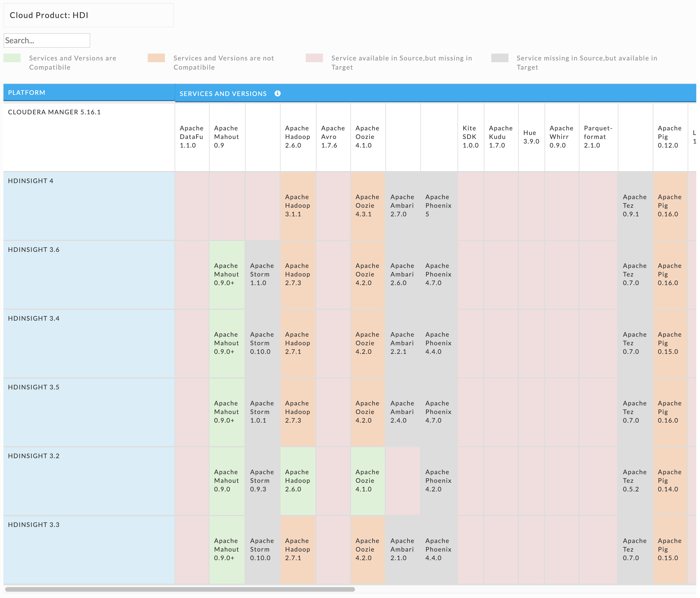The height and width of the screenshot is (598, 700).
Task: Click Apache Oozie 4.3.1 cell
Action: (368, 206)
